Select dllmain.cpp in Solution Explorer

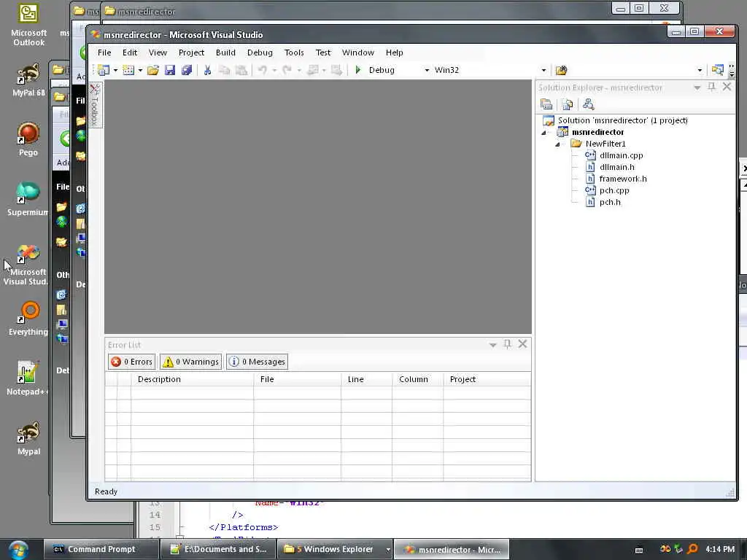pos(622,155)
